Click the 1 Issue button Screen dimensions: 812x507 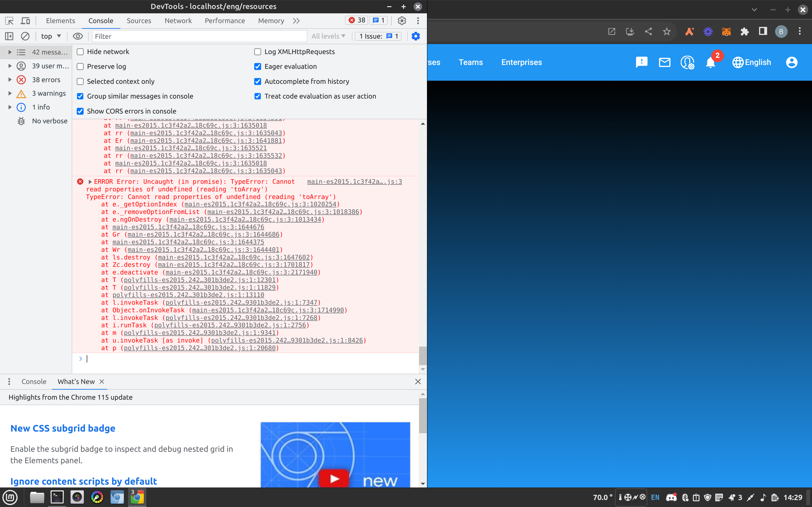tap(378, 36)
